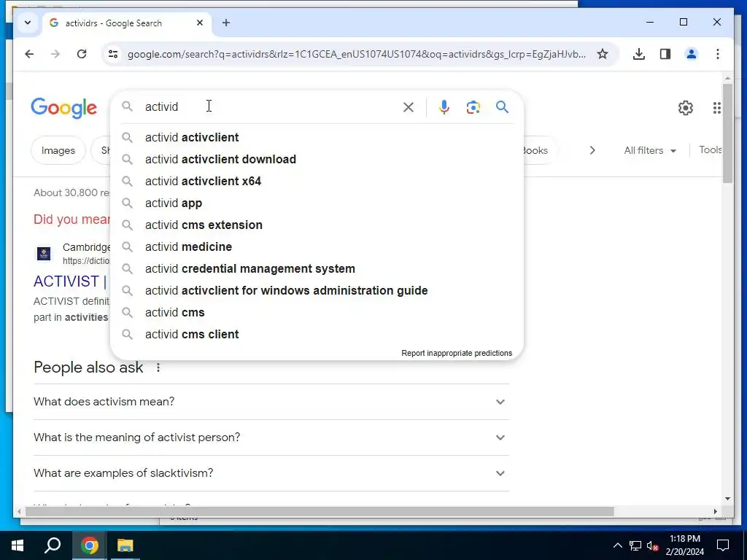Image resolution: width=747 pixels, height=560 pixels.
Task: Open File Explorer from taskbar
Action: 125,545
